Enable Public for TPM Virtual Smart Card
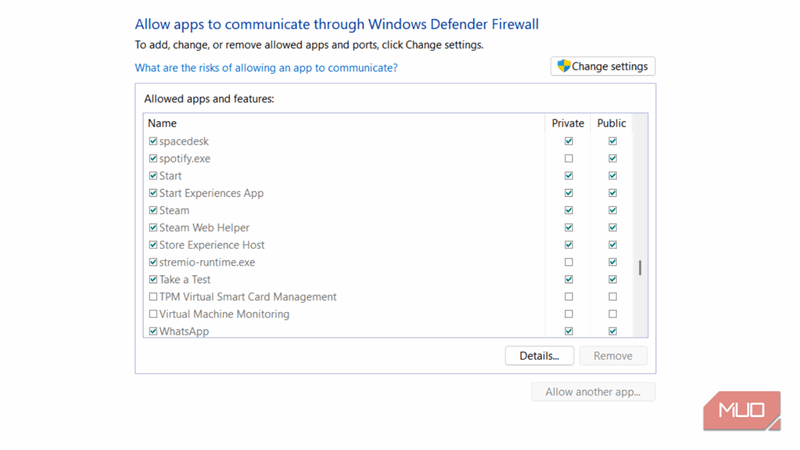The image size is (800, 450). click(x=612, y=296)
